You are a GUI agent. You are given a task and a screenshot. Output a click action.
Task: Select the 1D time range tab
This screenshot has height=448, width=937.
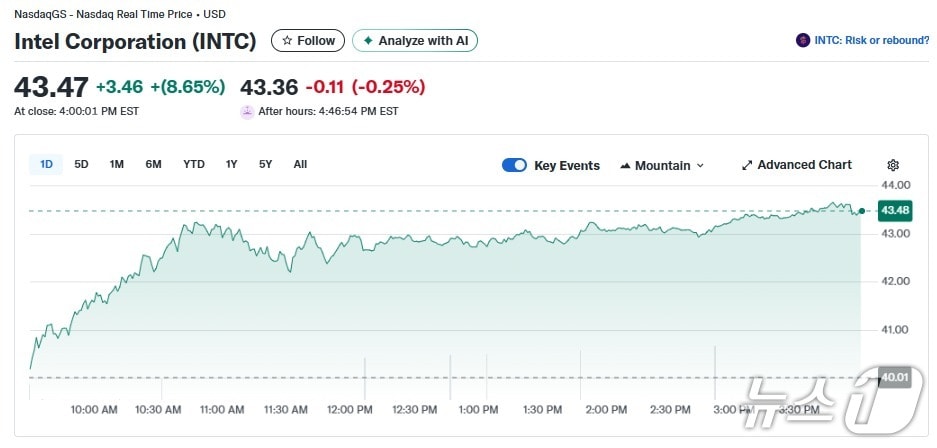click(46, 164)
